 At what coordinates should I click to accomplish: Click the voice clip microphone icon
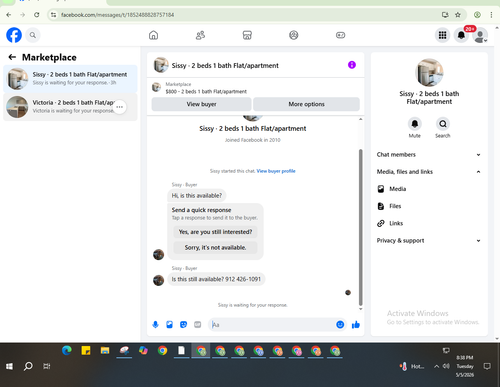pyautogui.click(x=155, y=325)
